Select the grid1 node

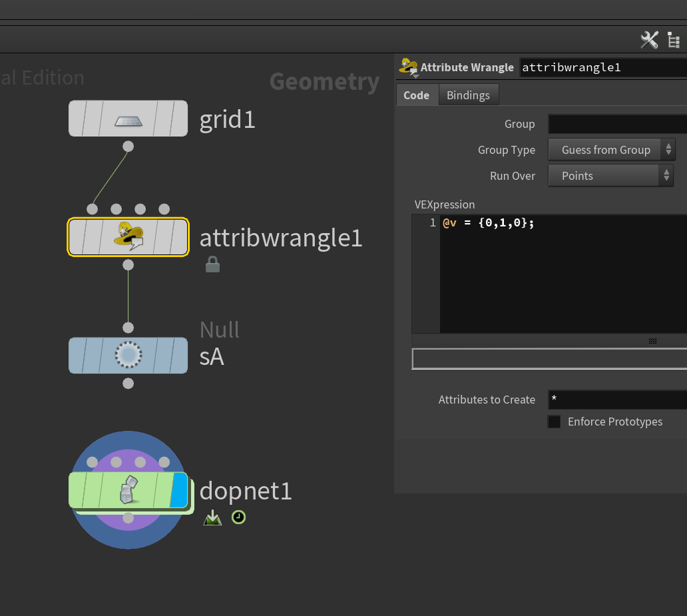[128, 119]
